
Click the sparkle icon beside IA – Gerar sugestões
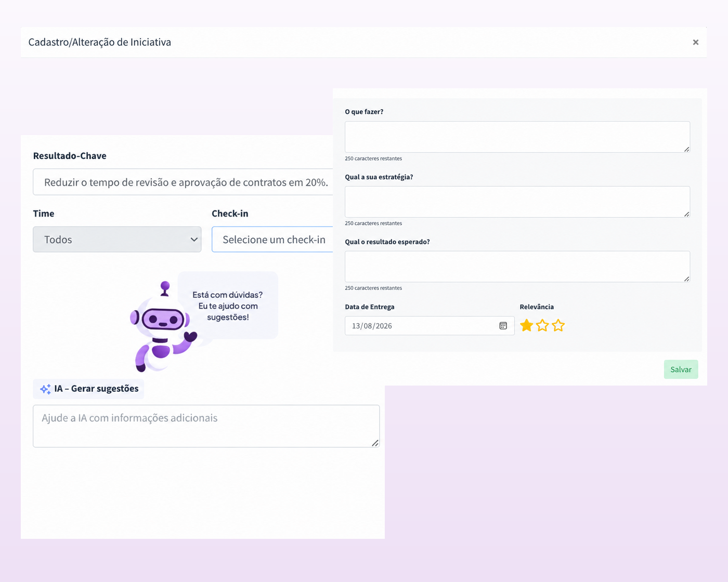(45, 389)
